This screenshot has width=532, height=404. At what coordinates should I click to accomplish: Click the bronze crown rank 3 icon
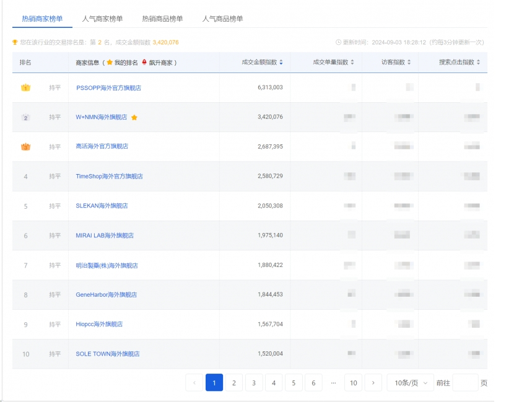26,147
